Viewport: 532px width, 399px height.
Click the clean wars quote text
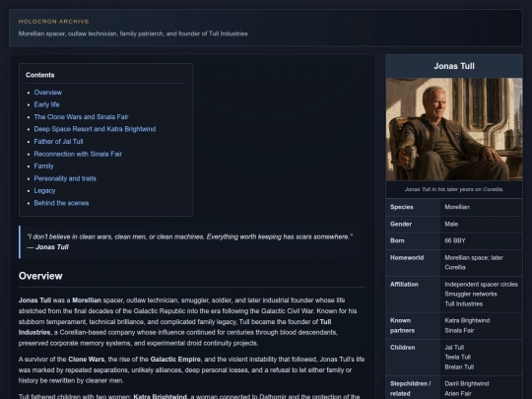coord(189,236)
